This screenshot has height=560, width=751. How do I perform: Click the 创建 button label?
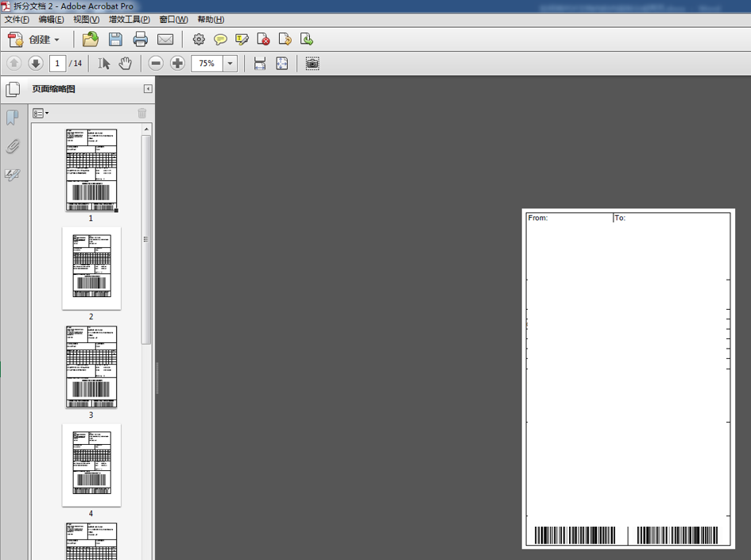(39, 39)
